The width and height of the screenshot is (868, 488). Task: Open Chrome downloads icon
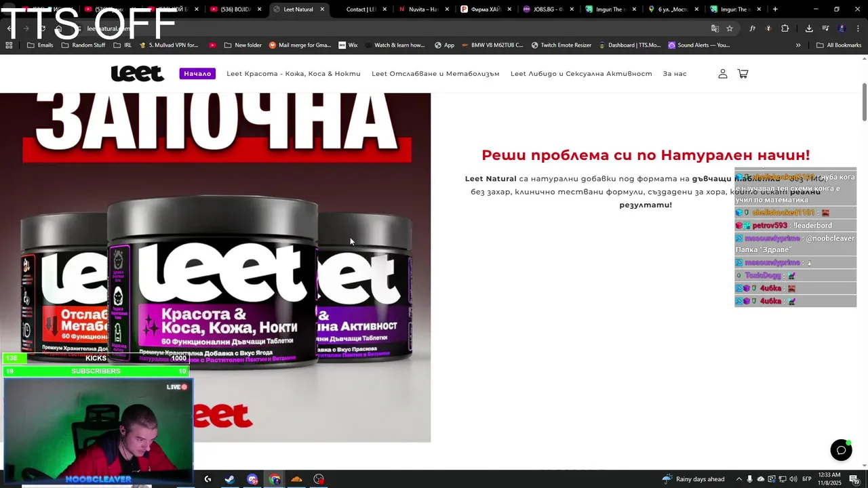(809, 28)
